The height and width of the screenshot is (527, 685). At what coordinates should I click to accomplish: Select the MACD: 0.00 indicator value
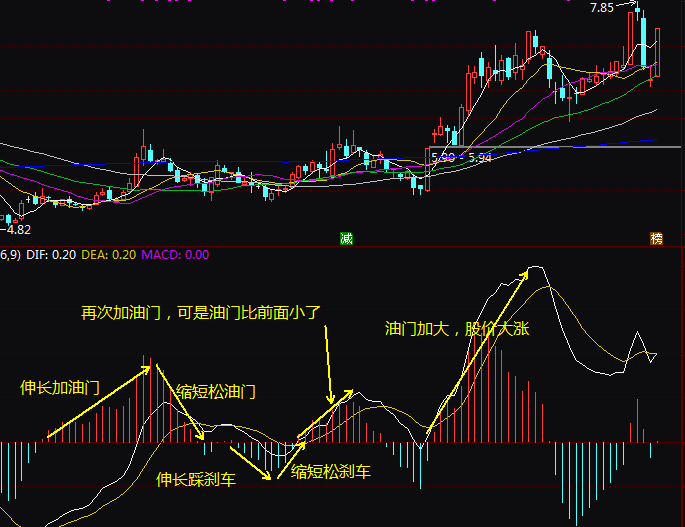point(175,255)
